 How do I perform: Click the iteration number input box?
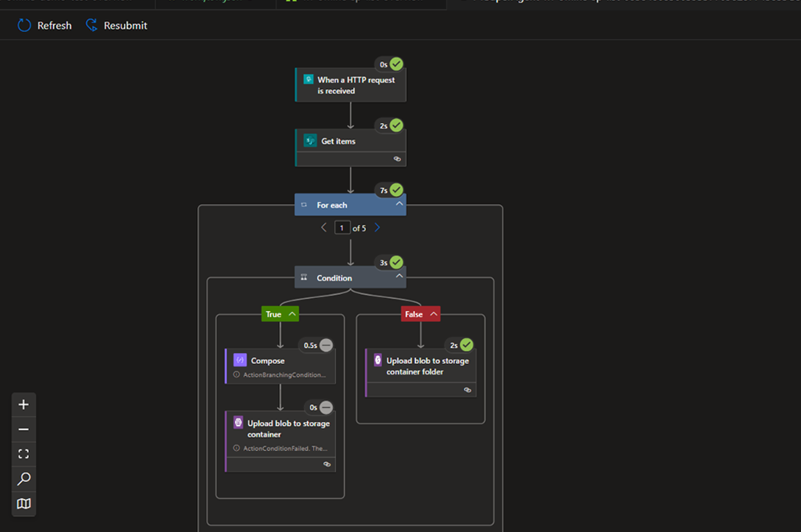coord(342,227)
